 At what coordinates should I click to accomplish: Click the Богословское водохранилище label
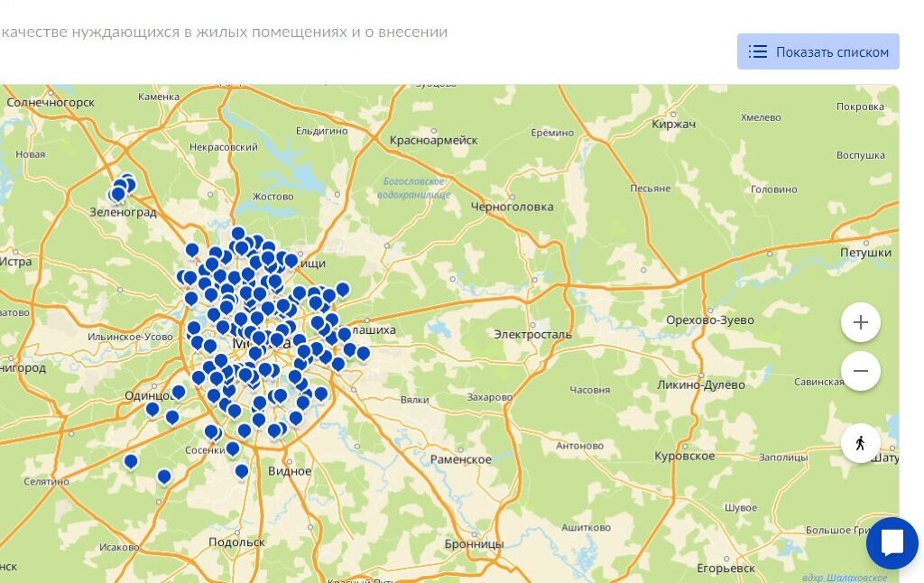click(x=413, y=188)
